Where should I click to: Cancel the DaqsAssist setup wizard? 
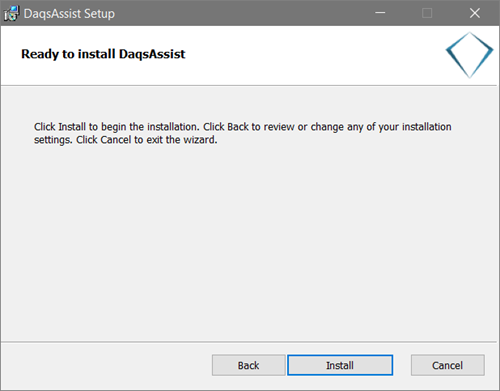point(448,365)
